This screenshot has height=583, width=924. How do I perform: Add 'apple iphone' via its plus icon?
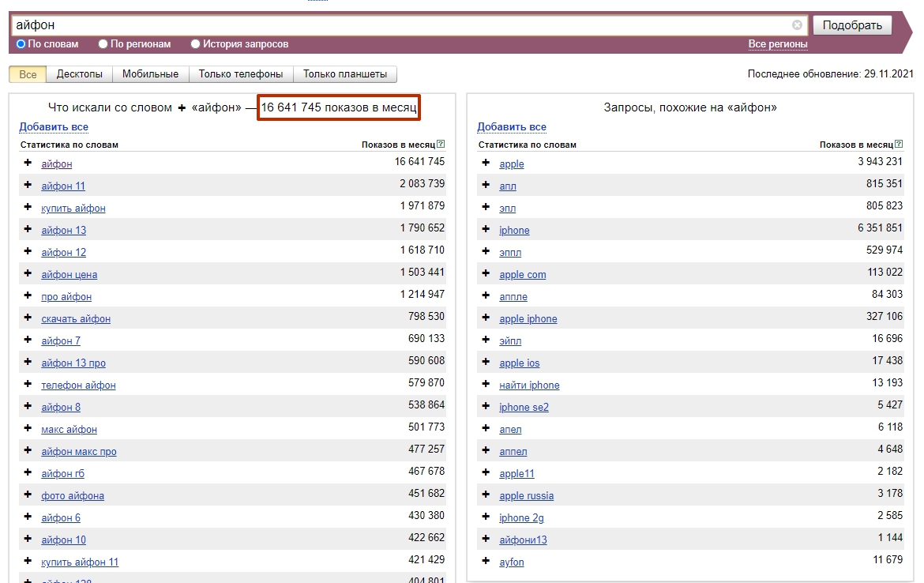click(486, 318)
